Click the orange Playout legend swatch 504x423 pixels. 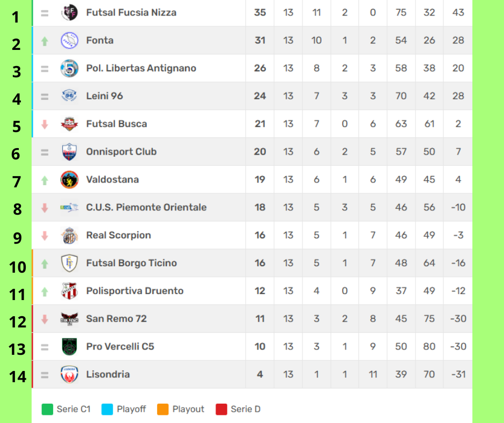[x=162, y=409]
